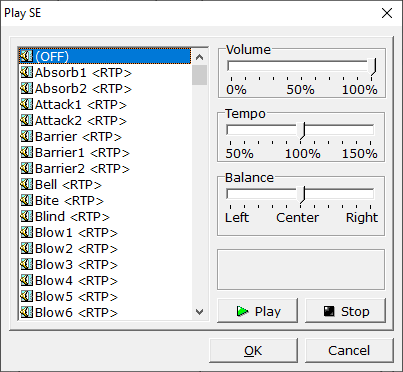Stop the sound effect playback
Screen dimensions: 403x372
click(x=346, y=311)
